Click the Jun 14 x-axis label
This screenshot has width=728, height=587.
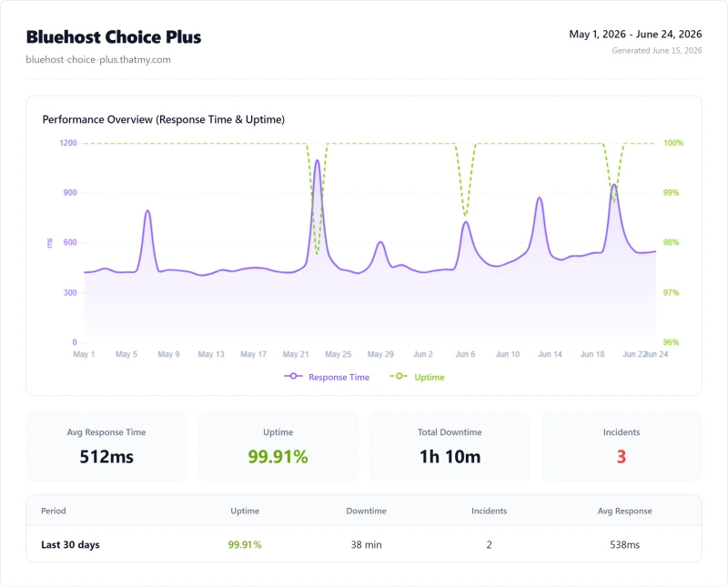click(x=550, y=354)
